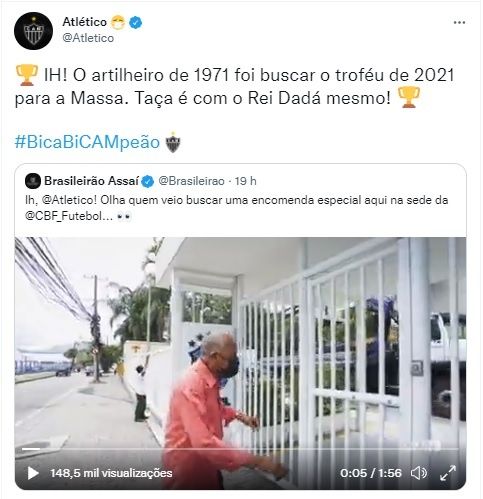
Task: Open the three-dot tweet options menu
Action: pyautogui.click(x=459, y=23)
